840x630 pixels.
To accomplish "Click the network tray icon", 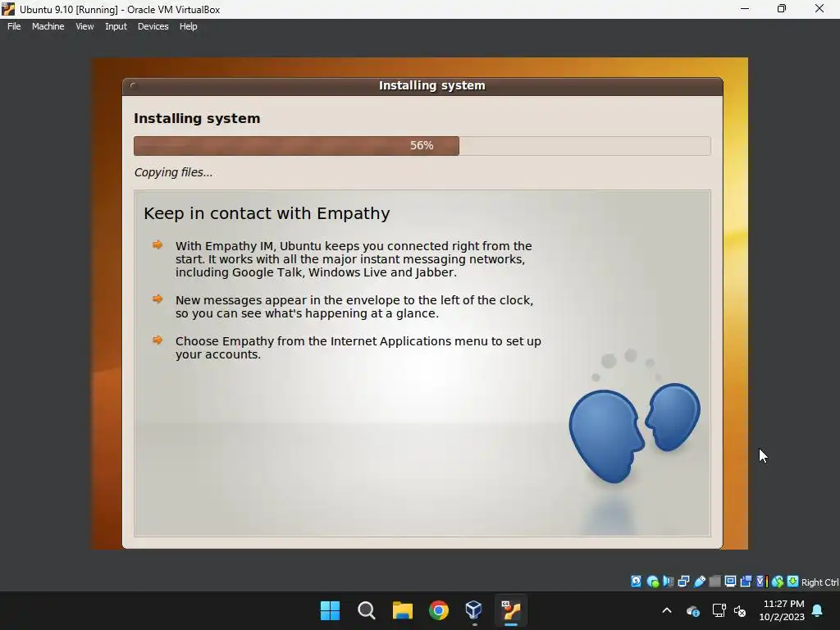I will coord(719,610).
